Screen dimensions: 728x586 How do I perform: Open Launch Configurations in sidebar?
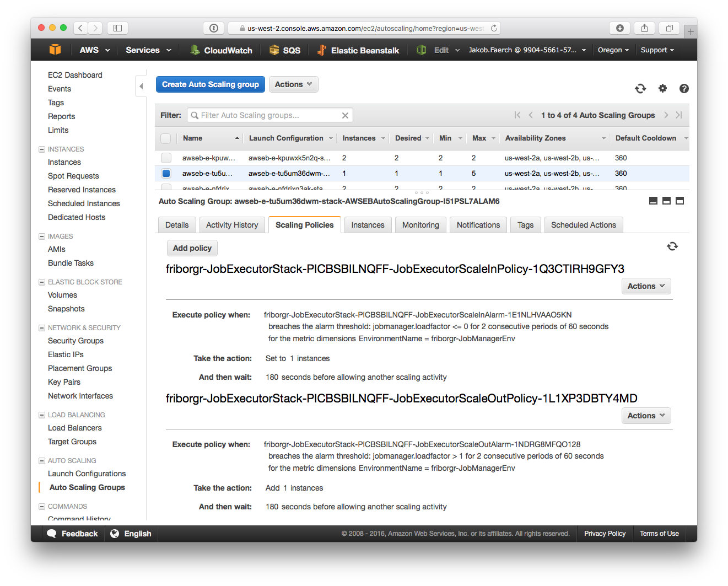click(87, 474)
